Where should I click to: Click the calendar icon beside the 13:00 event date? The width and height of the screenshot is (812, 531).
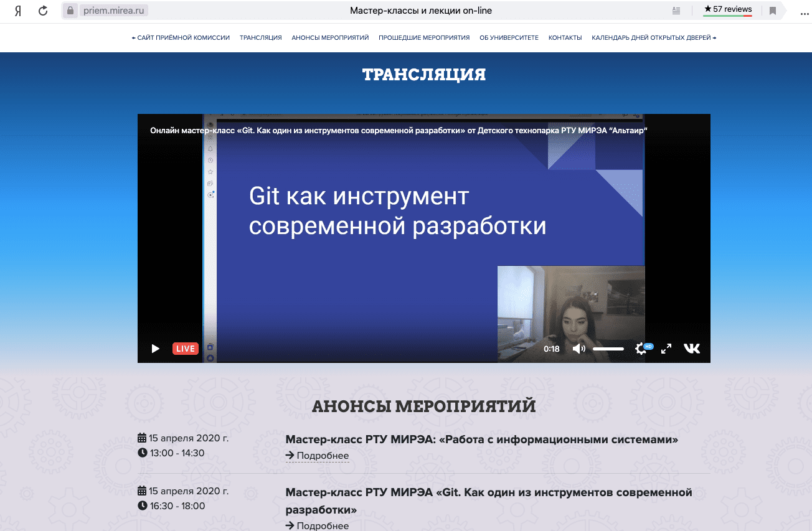(x=142, y=438)
